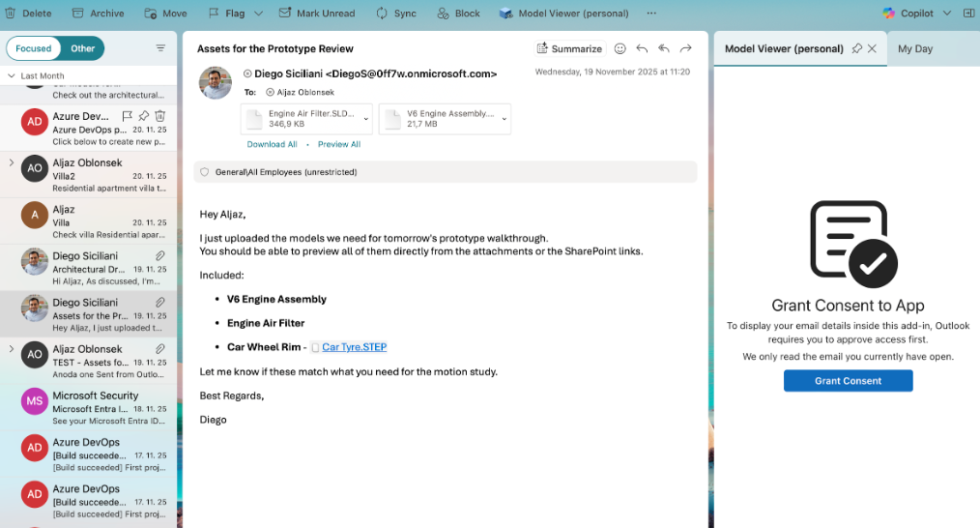The width and height of the screenshot is (980, 528).
Task: Click the Sync icon in toolbar
Action: pos(382,14)
